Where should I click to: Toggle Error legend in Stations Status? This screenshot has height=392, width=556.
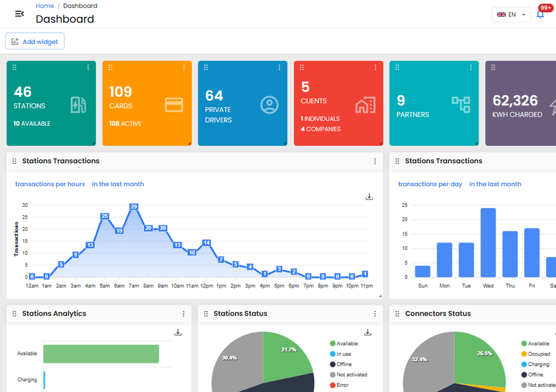click(x=339, y=385)
